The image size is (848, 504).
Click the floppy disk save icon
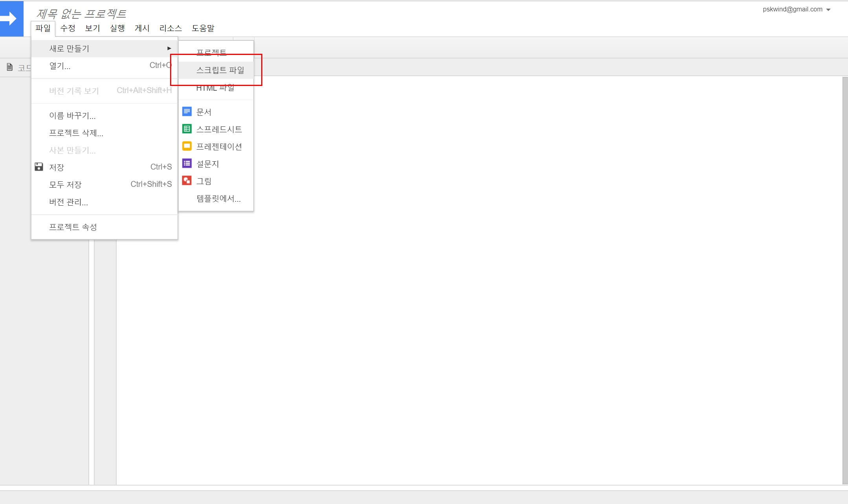(x=39, y=167)
